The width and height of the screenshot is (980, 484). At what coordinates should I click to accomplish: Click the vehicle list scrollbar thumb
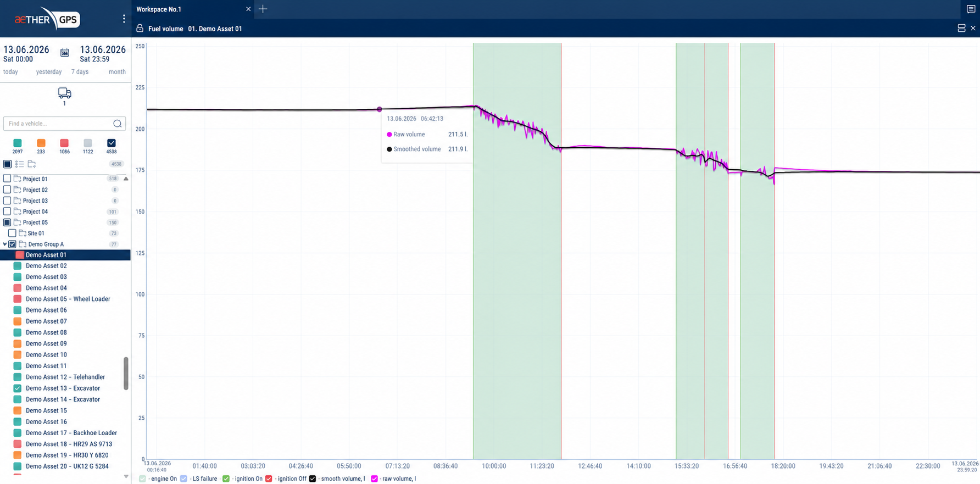coord(126,374)
